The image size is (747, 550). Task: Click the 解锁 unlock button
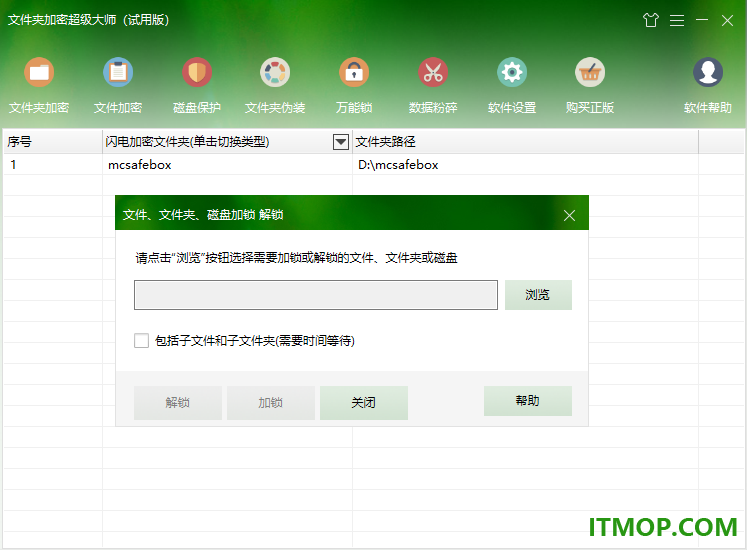point(178,403)
